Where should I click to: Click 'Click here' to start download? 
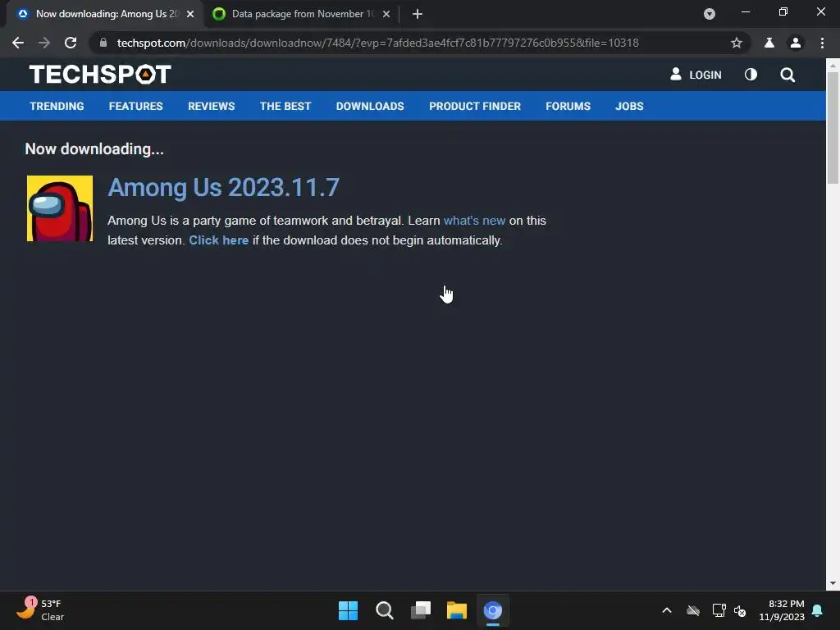coord(218,240)
